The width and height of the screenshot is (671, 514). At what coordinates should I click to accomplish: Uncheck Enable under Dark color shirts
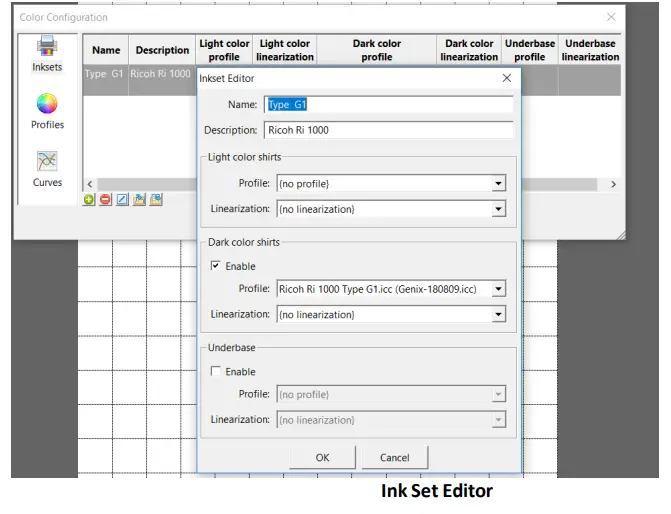click(215, 266)
